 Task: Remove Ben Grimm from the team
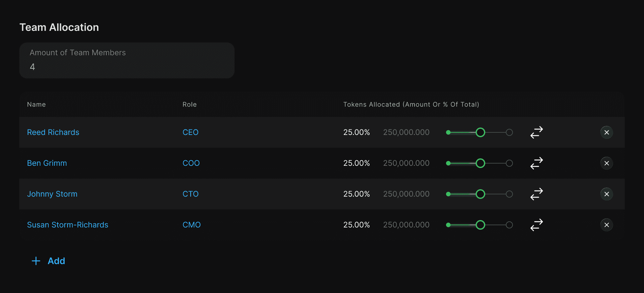tap(606, 163)
